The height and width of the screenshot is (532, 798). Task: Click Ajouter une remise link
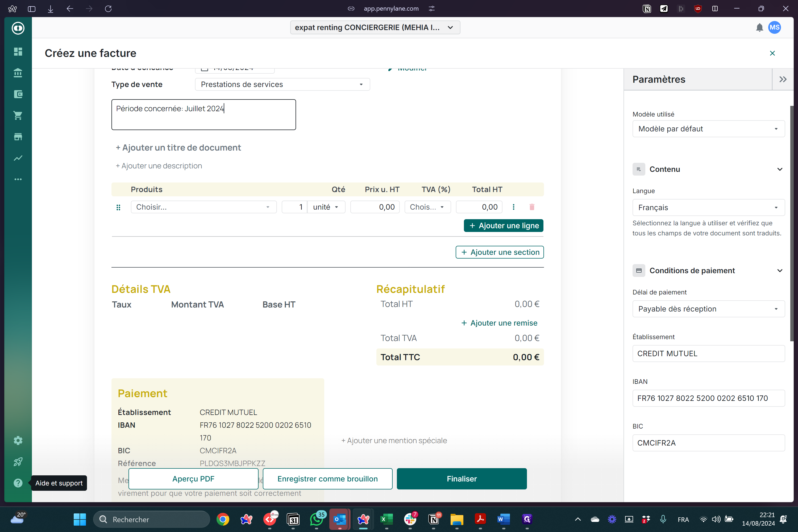click(499, 323)
